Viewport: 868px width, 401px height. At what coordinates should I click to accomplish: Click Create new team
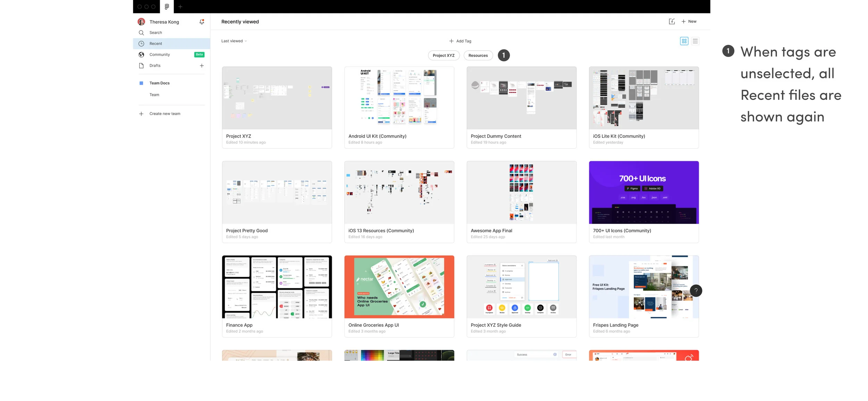[x=165, y=114]
